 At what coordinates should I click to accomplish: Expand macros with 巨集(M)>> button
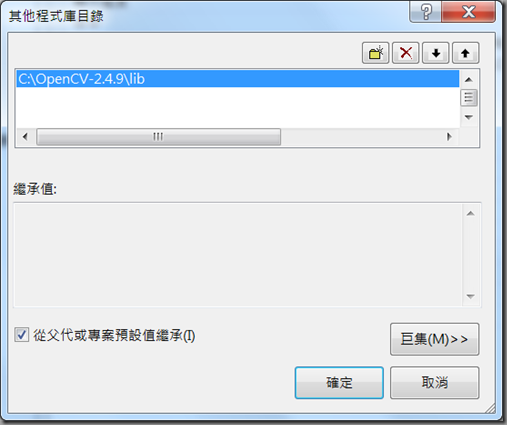point(435,339)
